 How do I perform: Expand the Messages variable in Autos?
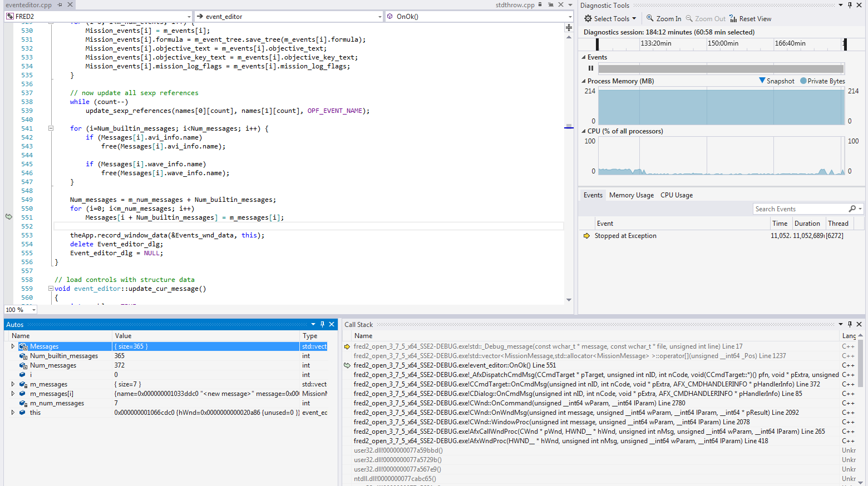click(x=13, y=346)
